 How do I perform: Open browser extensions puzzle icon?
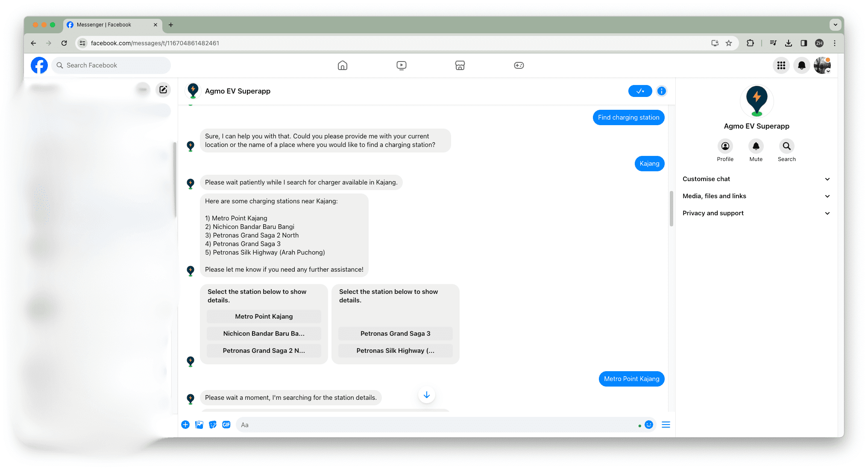point(750,43)
